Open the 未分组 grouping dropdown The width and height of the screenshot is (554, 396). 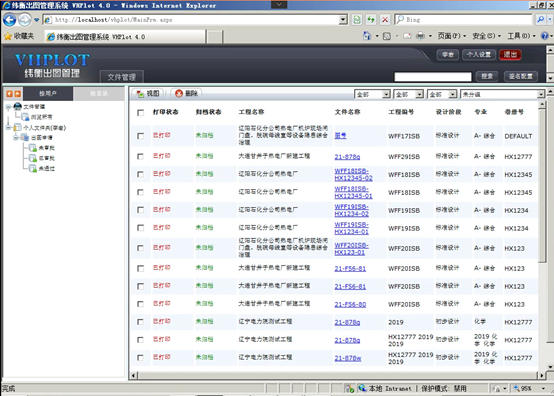click(503, 94)
